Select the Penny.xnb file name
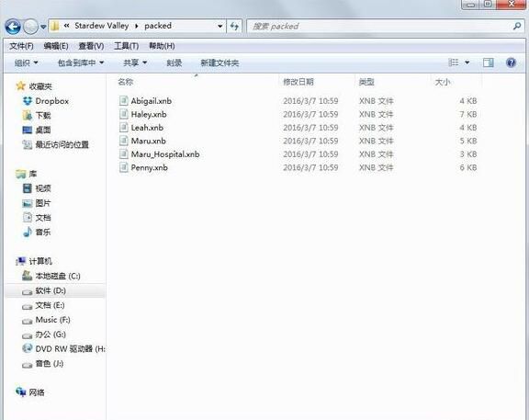 [x=149, y=167]
